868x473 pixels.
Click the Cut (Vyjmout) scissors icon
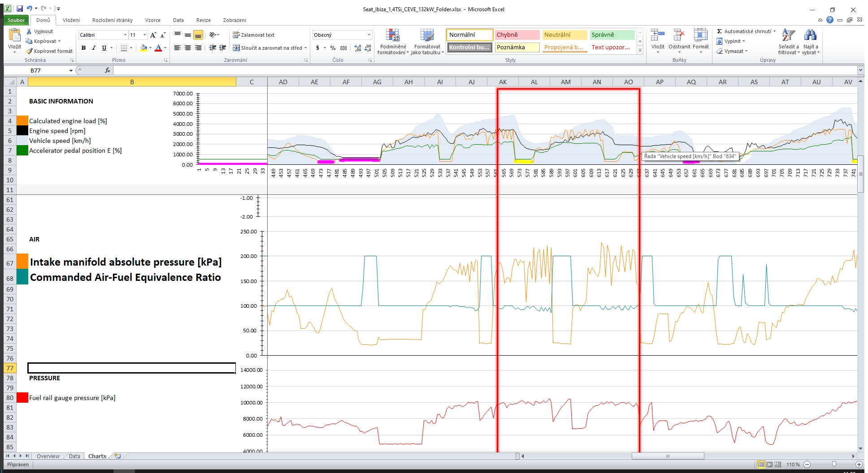tap(29, 31)
